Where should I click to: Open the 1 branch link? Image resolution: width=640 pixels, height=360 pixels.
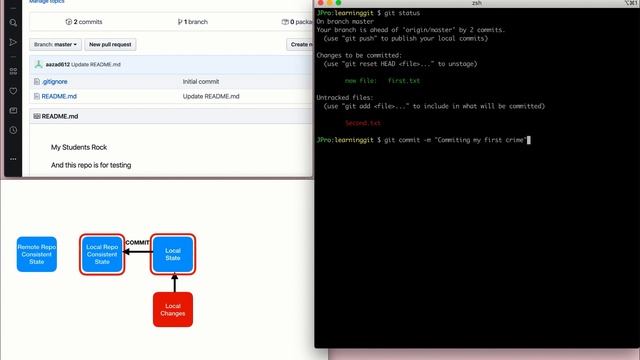[193, 22]
